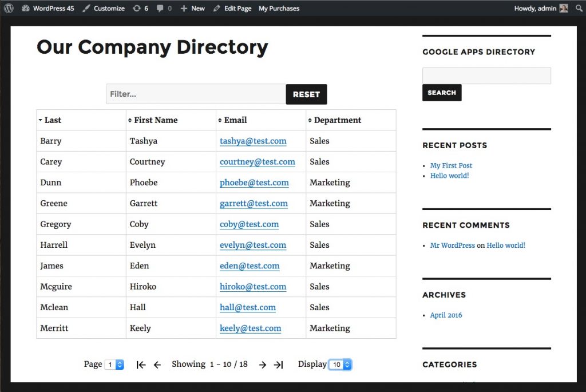The height and width of the screenshot is (392, 586).
Task: Click the keely@test.com email link
Action: (x=251, y=328)
